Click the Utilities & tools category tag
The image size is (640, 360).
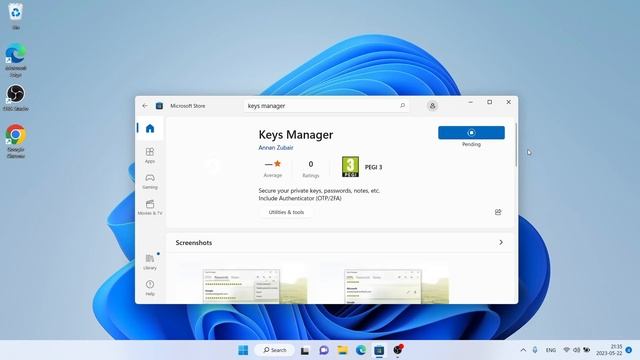click(286, 212)
